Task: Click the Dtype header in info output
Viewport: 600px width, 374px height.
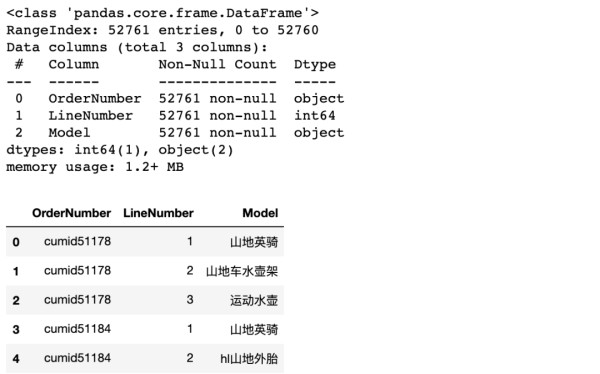Action: click(x=315, y=64)
